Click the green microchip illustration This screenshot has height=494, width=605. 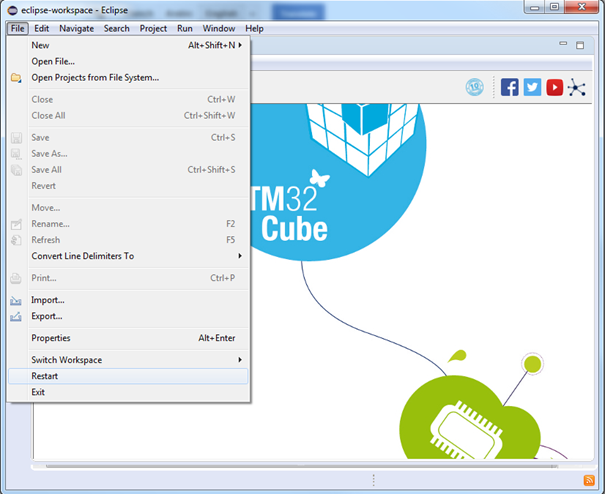tap(470, 417)
